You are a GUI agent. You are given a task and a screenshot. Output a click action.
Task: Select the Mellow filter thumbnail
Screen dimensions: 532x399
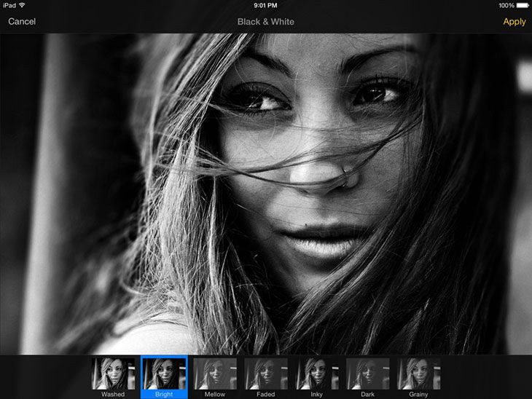click(215, 374)
